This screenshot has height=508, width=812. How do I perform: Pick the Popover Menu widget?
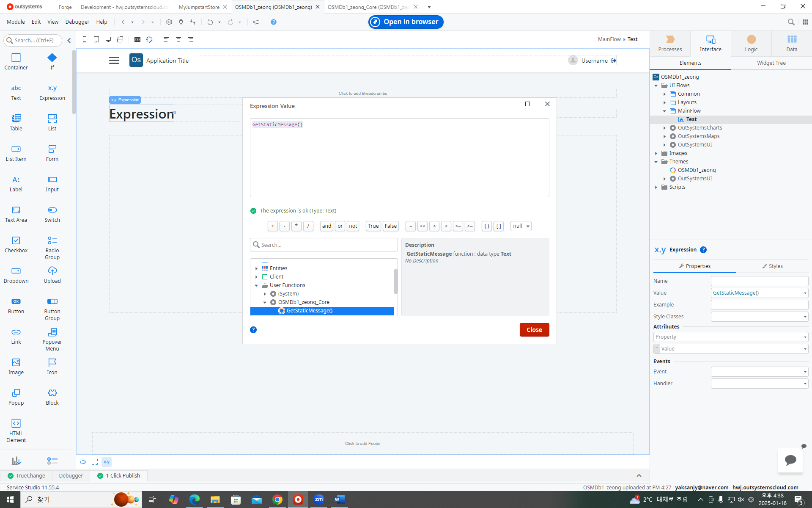[x=52, y=332]
